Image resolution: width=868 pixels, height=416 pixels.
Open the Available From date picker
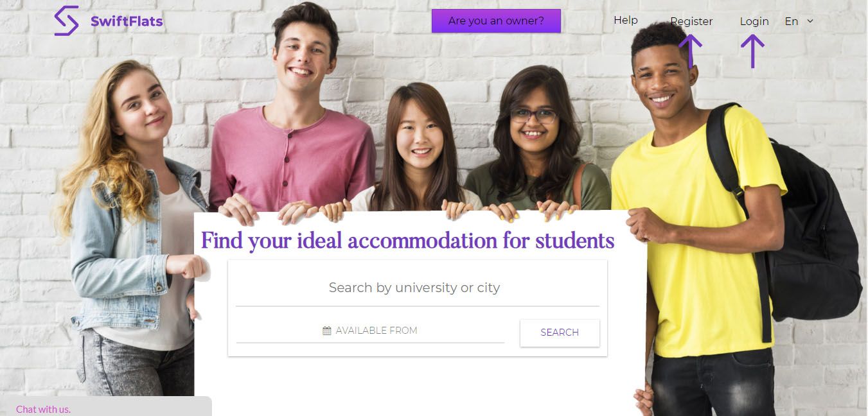[x=370, y=331]
